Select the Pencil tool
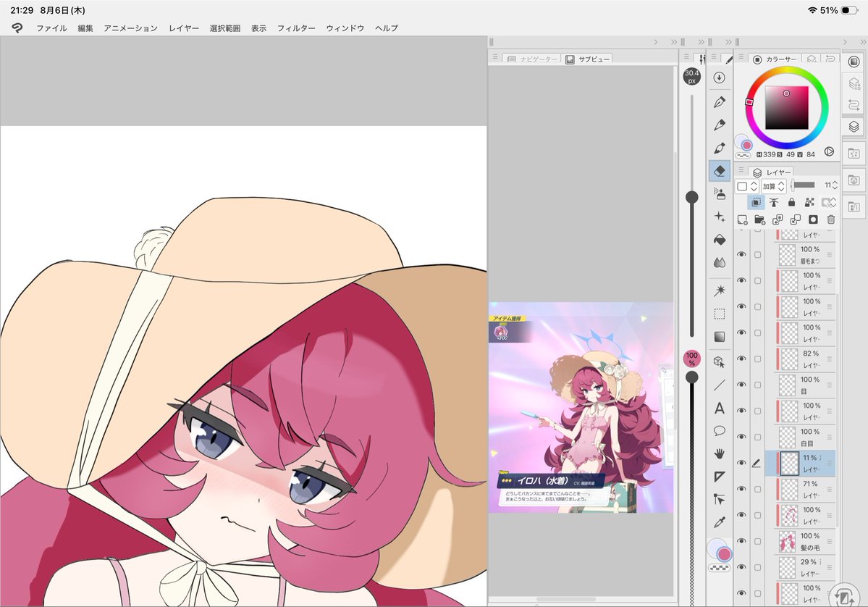The image size is (868, 607). click(719, 125)
